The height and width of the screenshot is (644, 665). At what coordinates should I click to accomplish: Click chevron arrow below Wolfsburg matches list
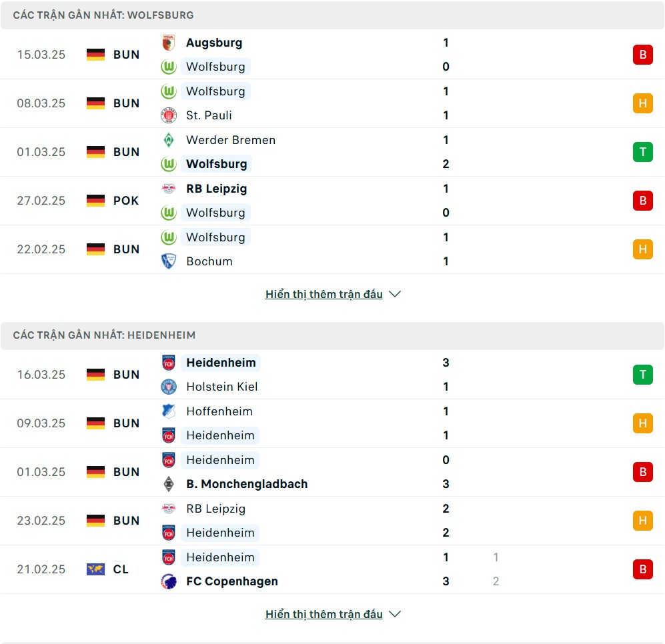(395, 294)
